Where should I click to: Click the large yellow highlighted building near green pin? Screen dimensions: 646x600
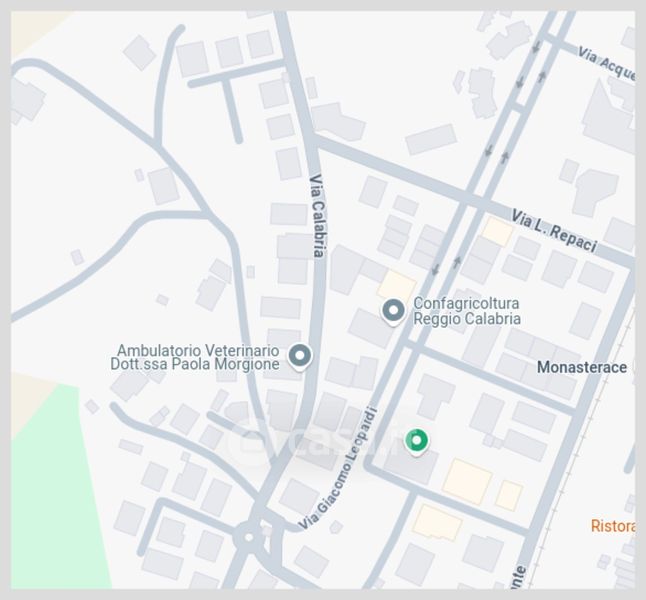467,482
